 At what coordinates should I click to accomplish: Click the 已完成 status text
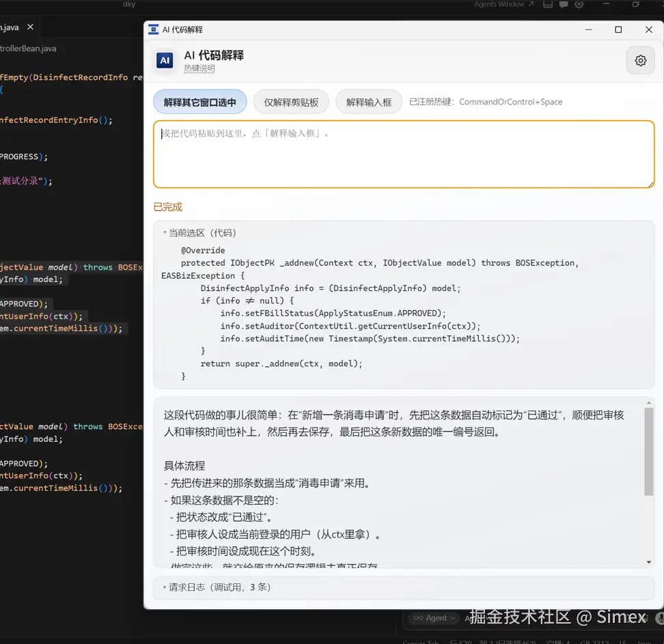[167, 207]
